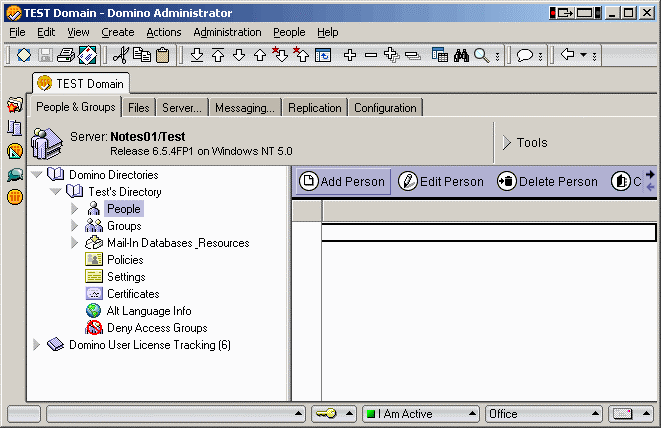Click the Save toolbar icon
Screen dimensions: 661x428
[45, 55]
